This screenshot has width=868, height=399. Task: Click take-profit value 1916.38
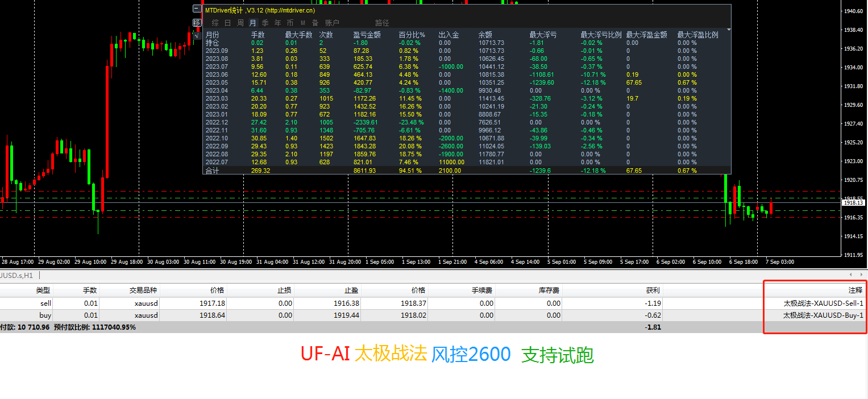tap(347, 304)
